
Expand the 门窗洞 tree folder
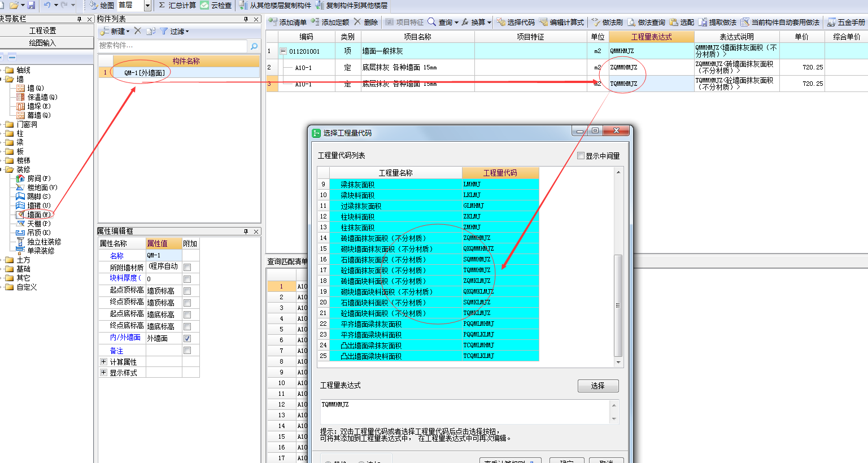pos(2,124)
